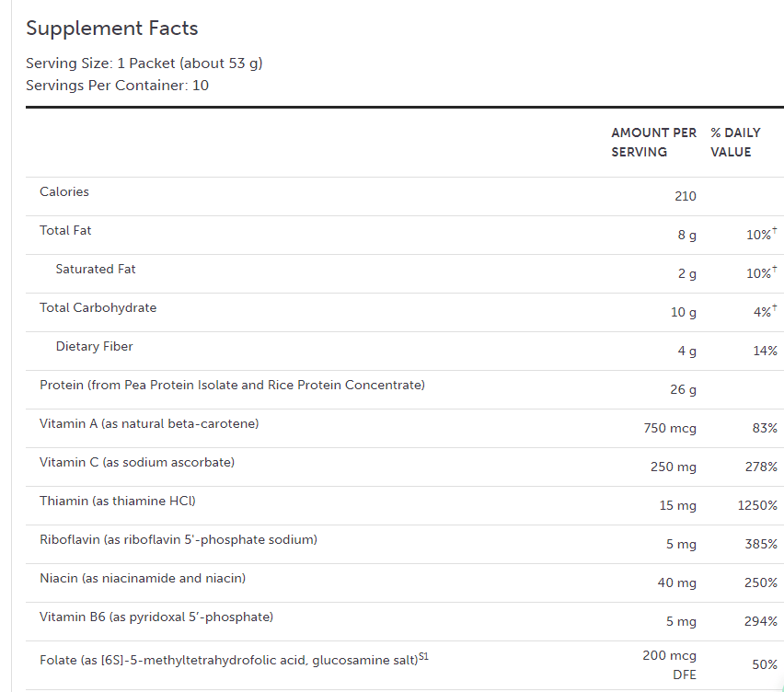This screenshot has height=692, width=784.
Task: Select the Protein from Pea Protein Isolate label
Action: (x=232, y=386)
